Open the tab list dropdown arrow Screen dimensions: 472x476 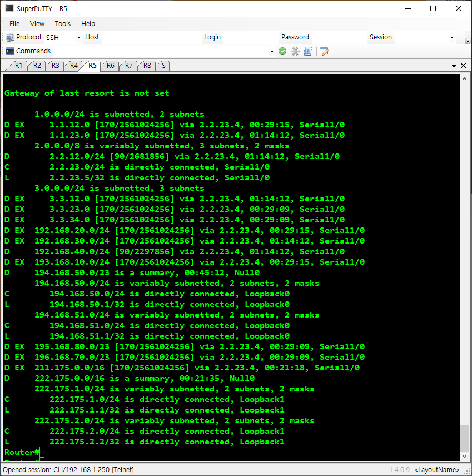pos(454,66)
